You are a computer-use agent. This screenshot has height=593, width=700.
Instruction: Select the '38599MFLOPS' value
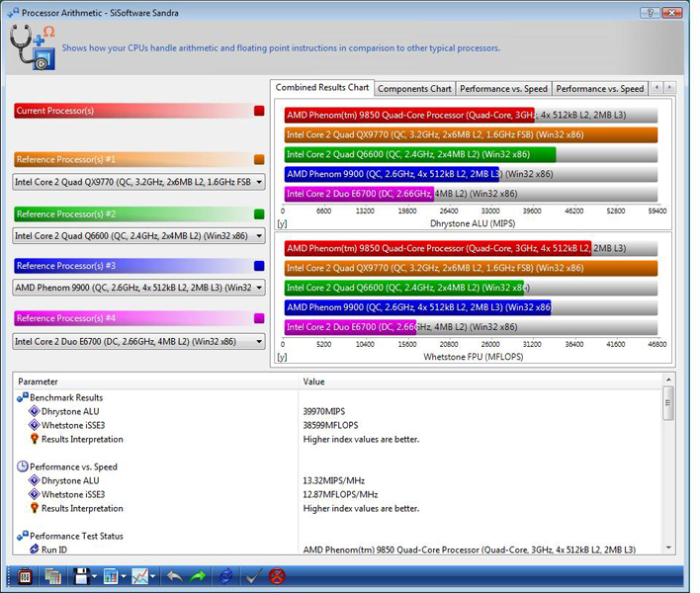coord(331,425)
